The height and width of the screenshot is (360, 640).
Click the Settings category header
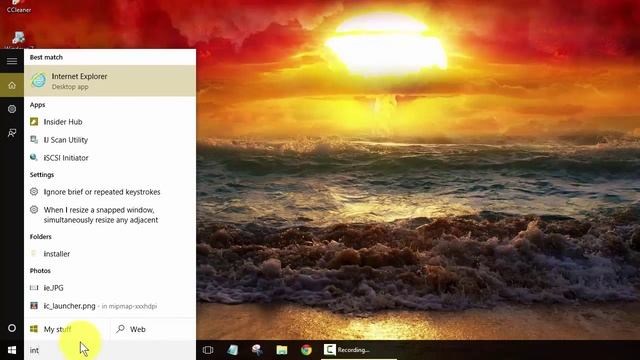pyautogui.click(x=42, y=175)
